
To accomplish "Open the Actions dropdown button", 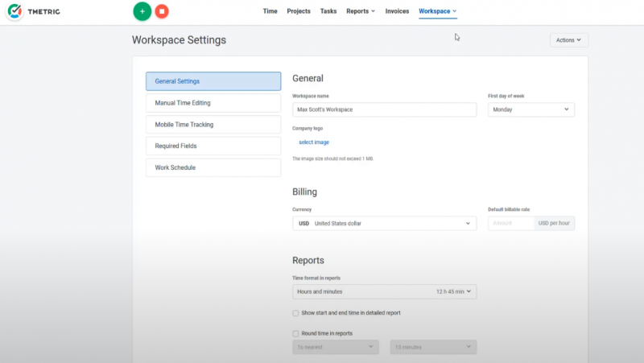I will click(568, 39).
